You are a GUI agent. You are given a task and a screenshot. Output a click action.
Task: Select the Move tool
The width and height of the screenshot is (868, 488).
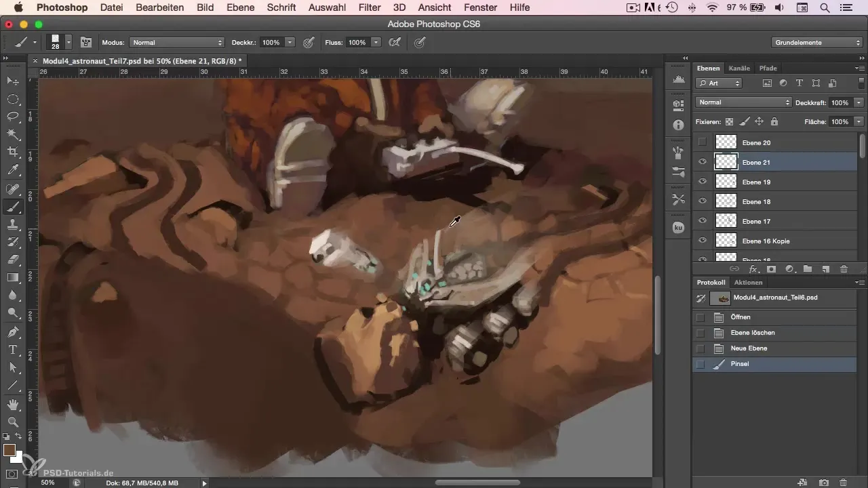(13, 81)
